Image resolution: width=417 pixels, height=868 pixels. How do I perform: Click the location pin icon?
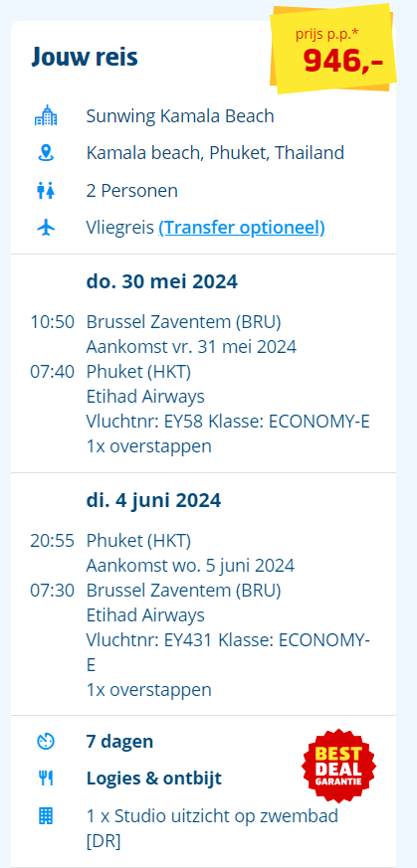tap(46, 153)
